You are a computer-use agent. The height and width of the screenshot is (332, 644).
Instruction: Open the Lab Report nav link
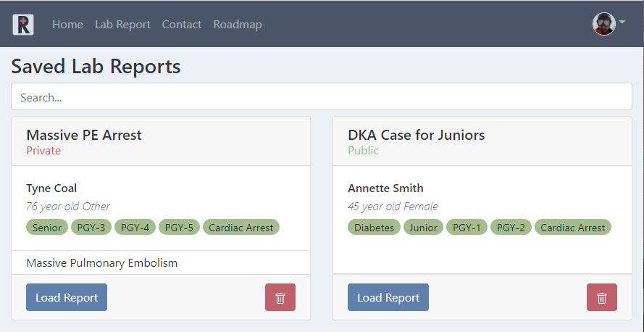pyautogui.click(x=122, y=25)
